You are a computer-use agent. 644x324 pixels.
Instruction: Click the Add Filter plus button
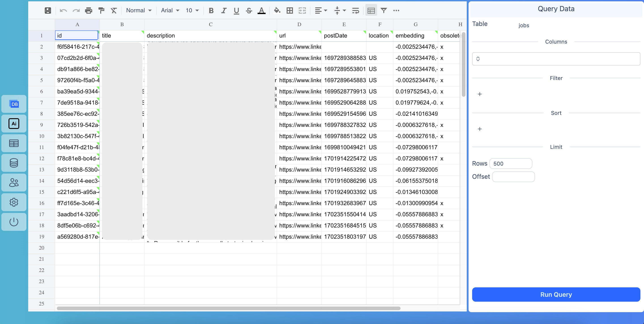480,94
